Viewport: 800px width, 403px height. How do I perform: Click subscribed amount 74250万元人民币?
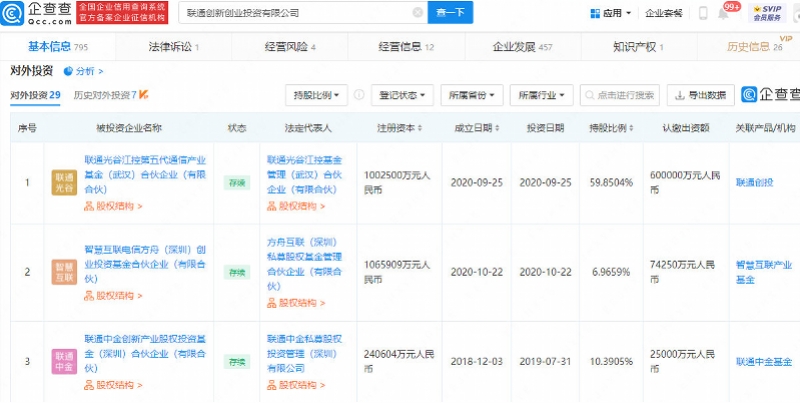(682, 272)
